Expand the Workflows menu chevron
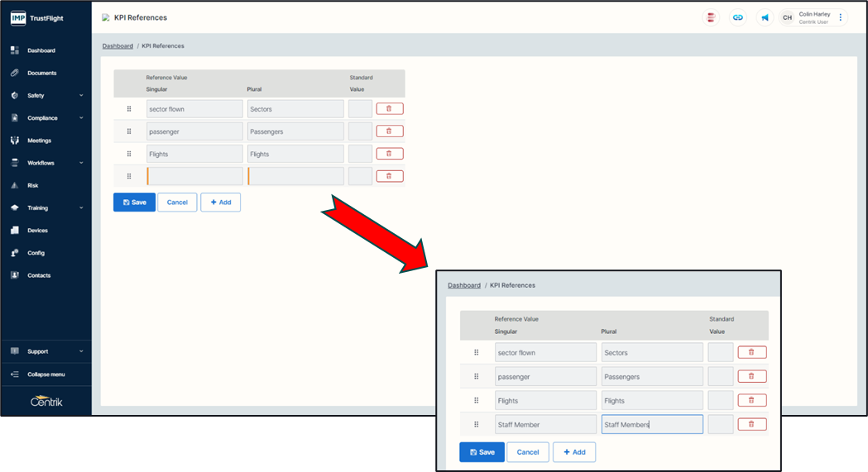Screen dimensions: 868x472 81,163
